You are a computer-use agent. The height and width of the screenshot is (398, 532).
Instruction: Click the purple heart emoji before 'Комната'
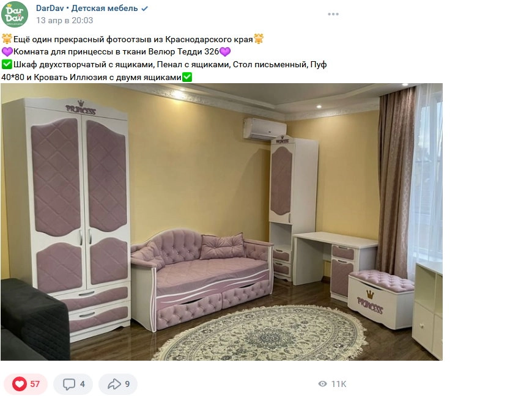tap(7, 51)
